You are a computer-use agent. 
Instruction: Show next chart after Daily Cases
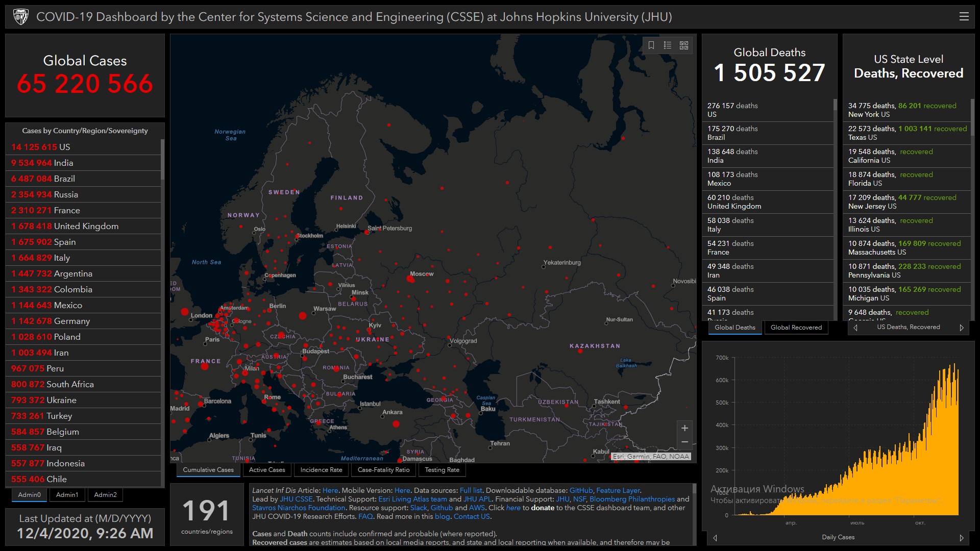pos(962,538)
